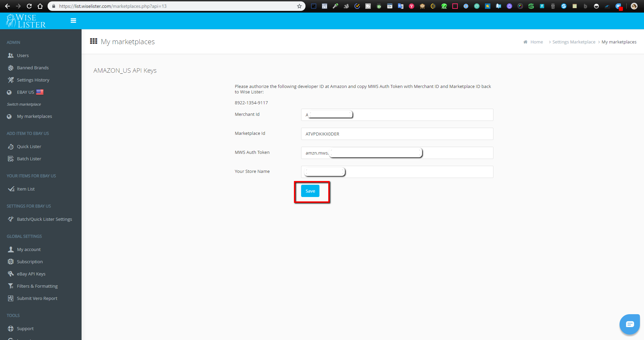Screen dimensions: 644x340
Task: Click the Support lifebuoy icon
Action: pos(11,328)
